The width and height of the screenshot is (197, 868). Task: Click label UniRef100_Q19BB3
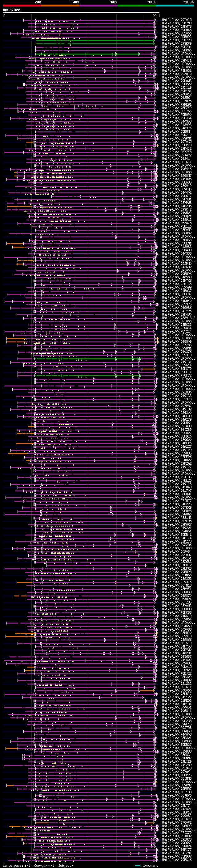point(177,751)
